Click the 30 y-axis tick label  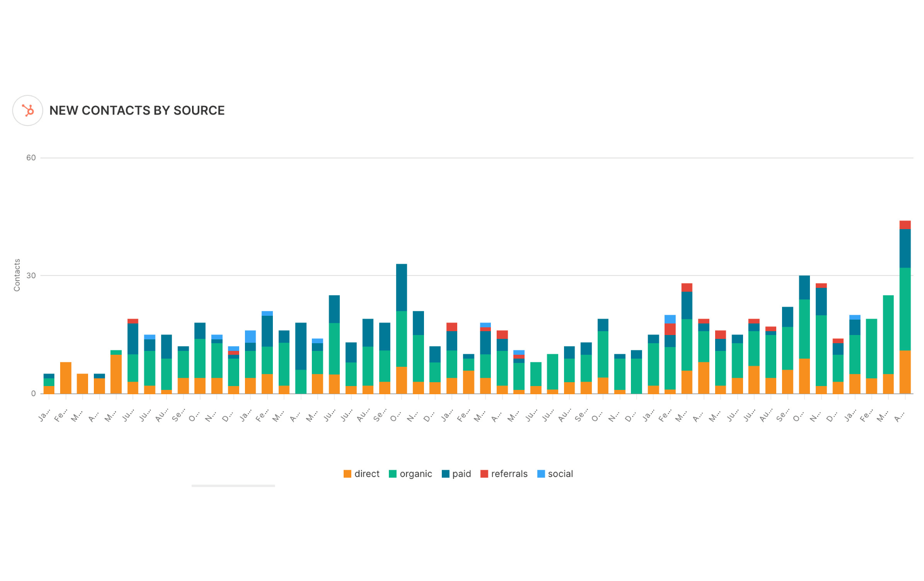31,275
